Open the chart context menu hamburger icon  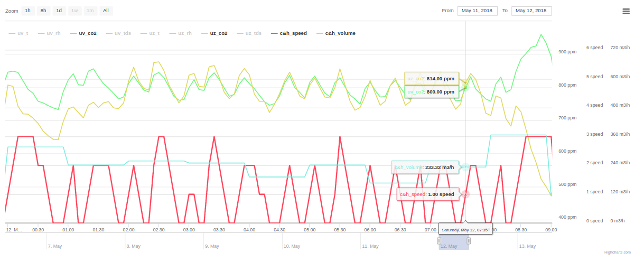626,11
